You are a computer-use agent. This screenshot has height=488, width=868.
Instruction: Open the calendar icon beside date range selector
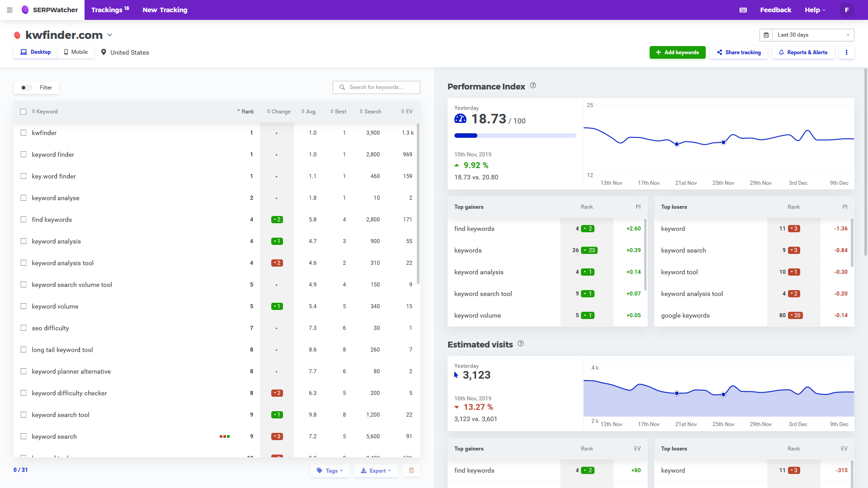766,35
